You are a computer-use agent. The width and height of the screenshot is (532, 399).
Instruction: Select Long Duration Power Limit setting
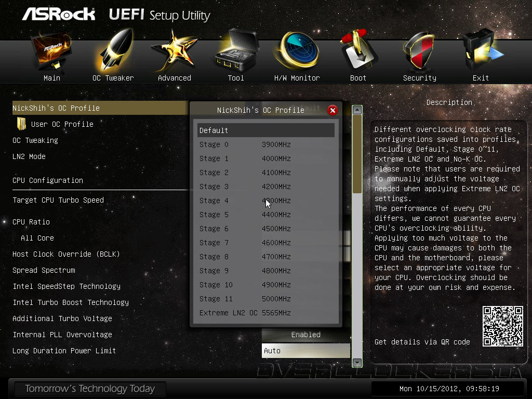pos(64,351)
